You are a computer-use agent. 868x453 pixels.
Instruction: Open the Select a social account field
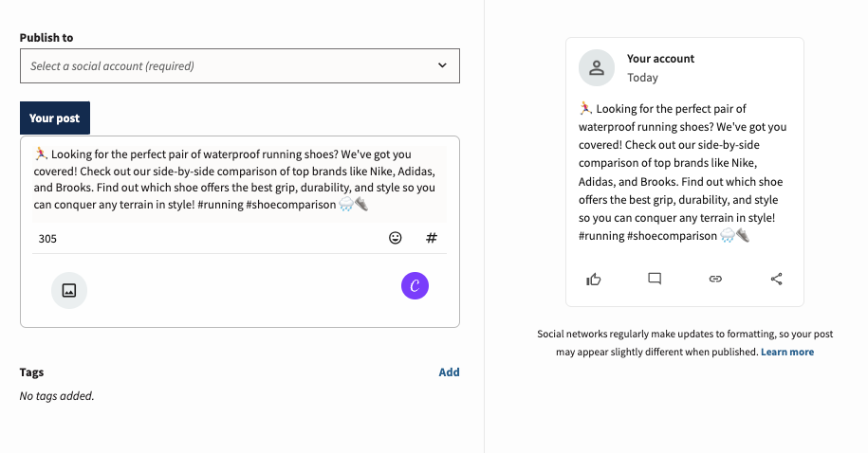pos(240,65)
